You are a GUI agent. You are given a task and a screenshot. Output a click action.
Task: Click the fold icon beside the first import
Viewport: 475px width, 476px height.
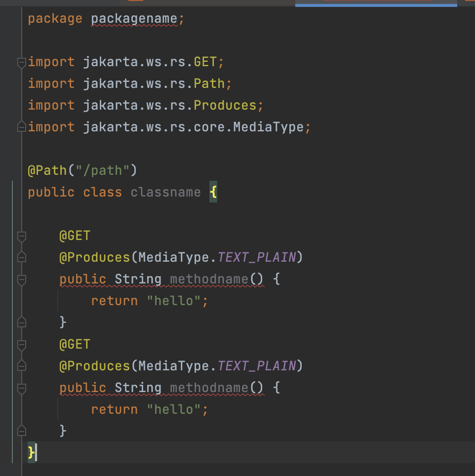pos(21,62)
